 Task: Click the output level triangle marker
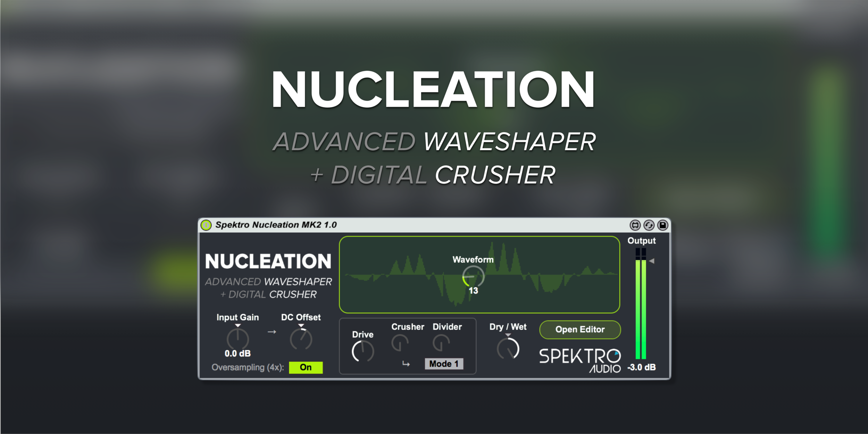(x=652, y=261)
